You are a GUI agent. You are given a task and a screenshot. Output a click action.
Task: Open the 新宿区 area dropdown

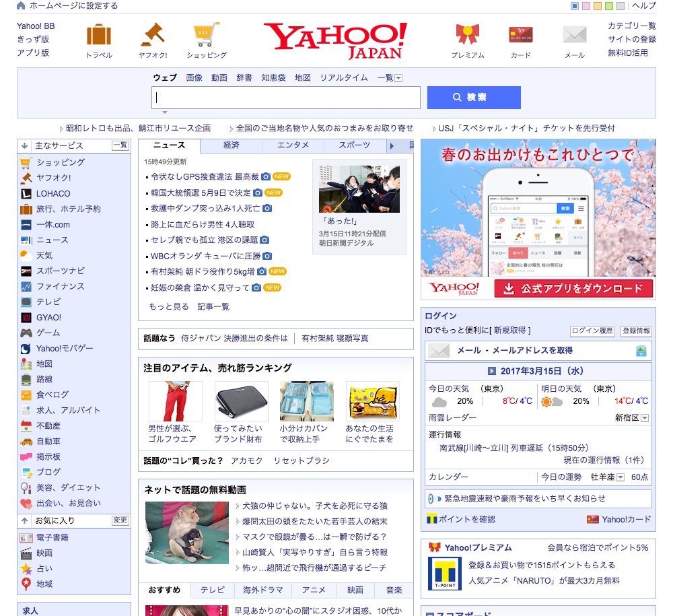(x=645, y=418)
